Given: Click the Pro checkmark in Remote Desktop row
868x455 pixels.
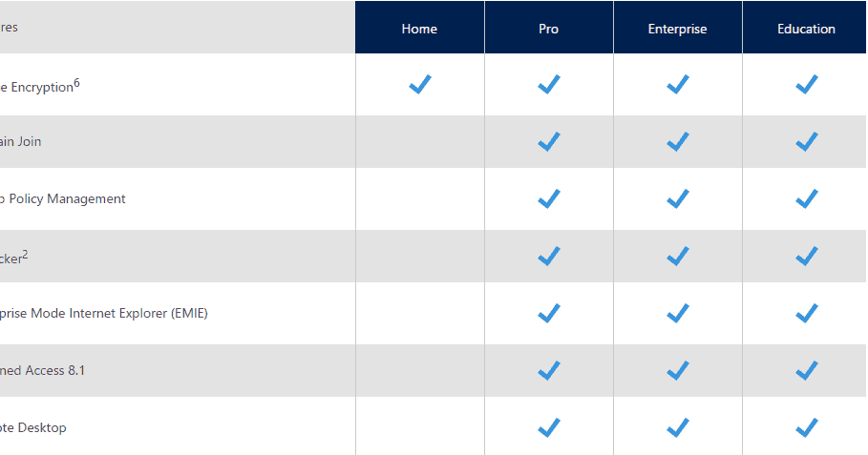Looking at the screenshot, I should tap(549, 427).
